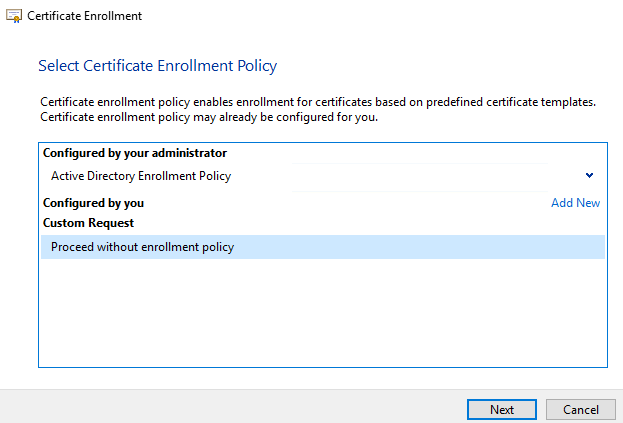Image resolution: width=623 pixels, height=423 pixels.
Task: Click description line about predefined certificate templates
Action: [318, 102]
